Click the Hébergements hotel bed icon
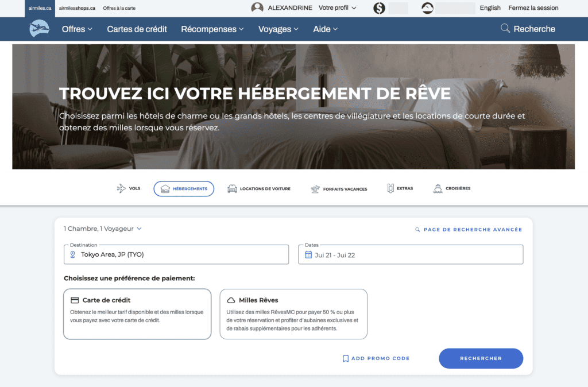Image resolution: width=588 pixels, height=387 pixels. (x=166, y=188)
